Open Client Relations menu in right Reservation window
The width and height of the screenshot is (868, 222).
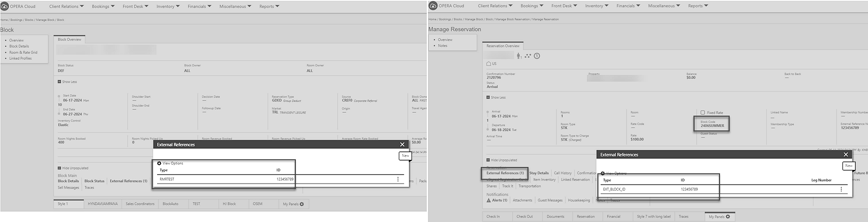495,6
